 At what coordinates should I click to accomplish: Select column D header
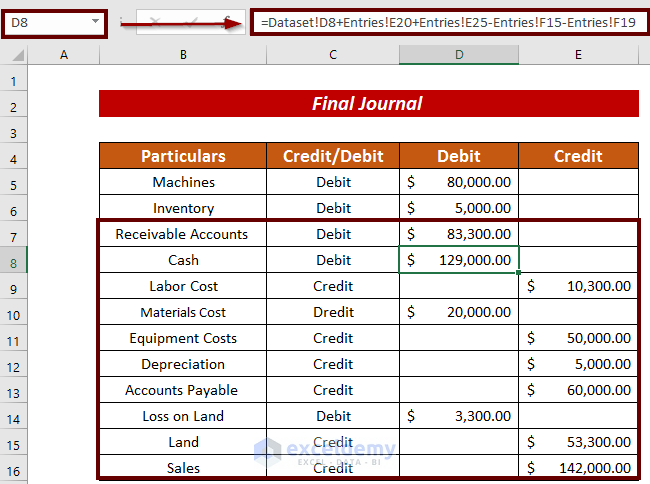[x=459, y=55]
